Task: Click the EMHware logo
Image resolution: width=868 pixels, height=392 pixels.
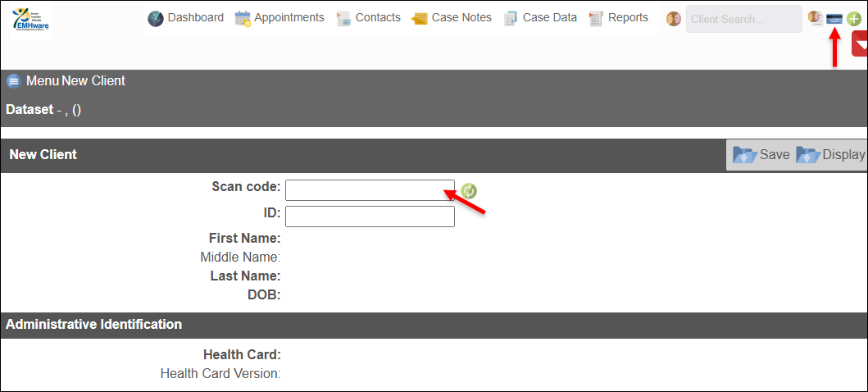Action: pos(31,18)
